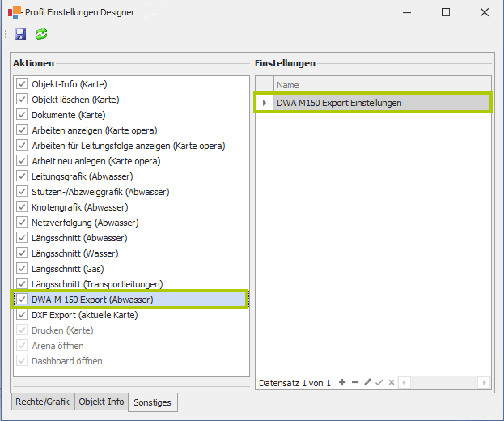Uncheck Objekt-Info (Karte) checkbox
504x421 pixels.
pos(22,84)
